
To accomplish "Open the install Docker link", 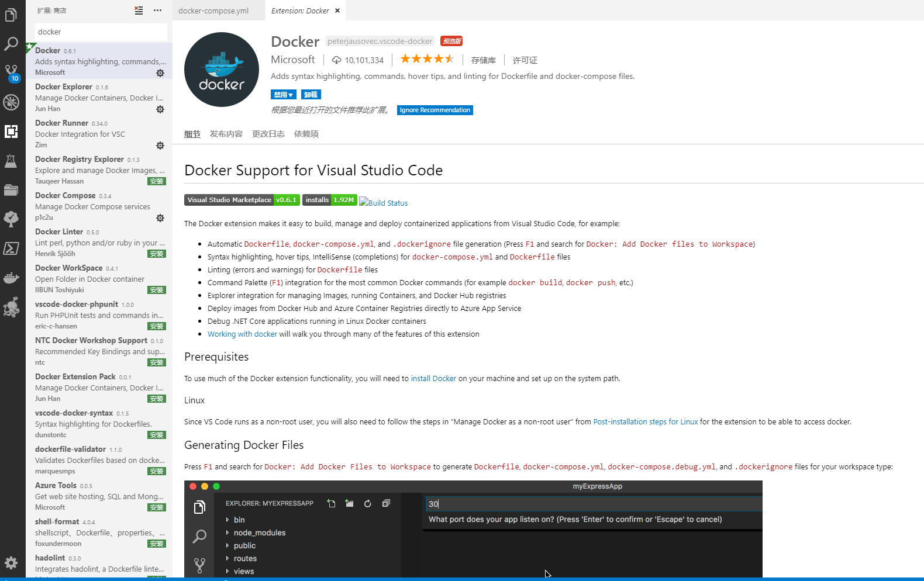I will (x=433, y=379).
